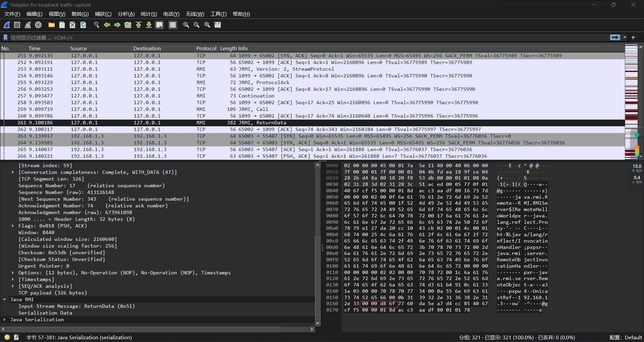644x342 pixels.
Task: Open 配置: Default profile selector
Action: [x=626, y=337]
